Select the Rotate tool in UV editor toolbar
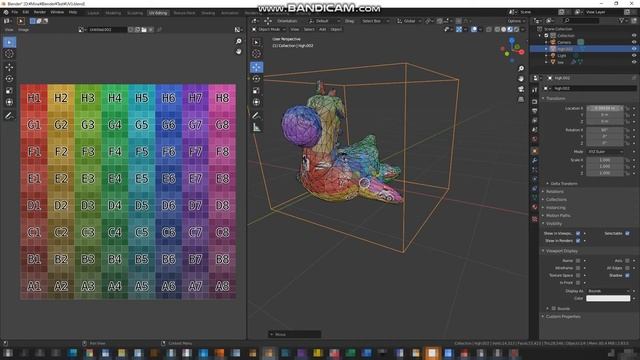The height and width of the screenshot is (360, 640). click(x=9, y=79)
